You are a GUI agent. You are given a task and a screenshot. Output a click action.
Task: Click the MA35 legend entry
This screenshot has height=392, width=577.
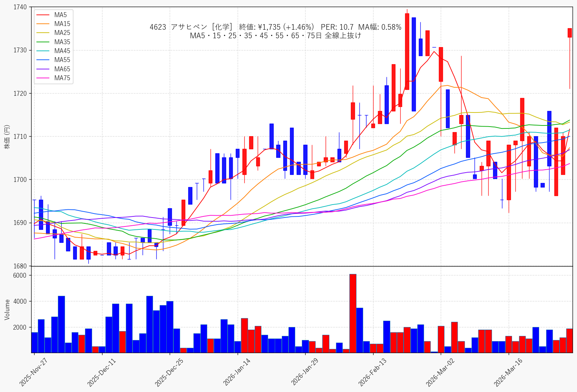click(x=54, y=42)
